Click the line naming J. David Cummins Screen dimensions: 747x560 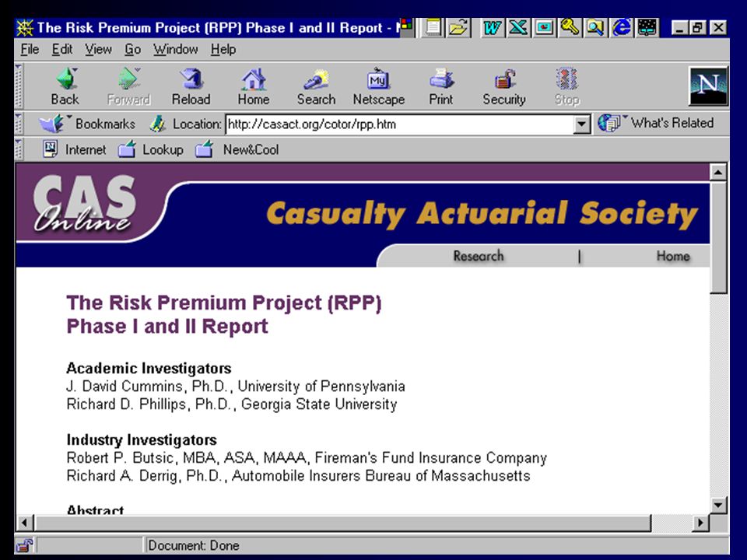[236, 387]
